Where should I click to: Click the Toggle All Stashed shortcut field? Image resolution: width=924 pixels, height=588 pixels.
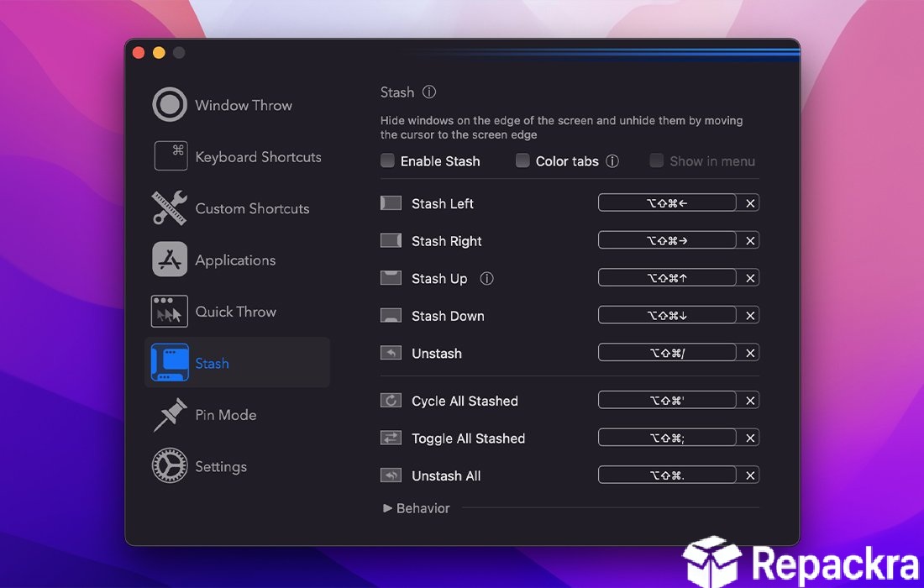coord(667,438)
